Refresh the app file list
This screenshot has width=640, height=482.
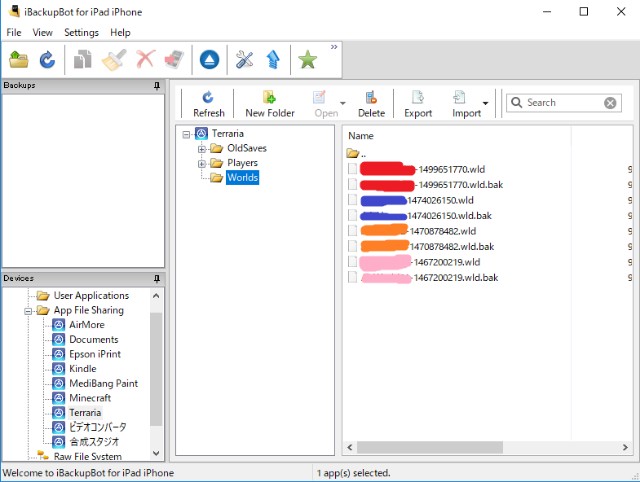click(209, 104)
